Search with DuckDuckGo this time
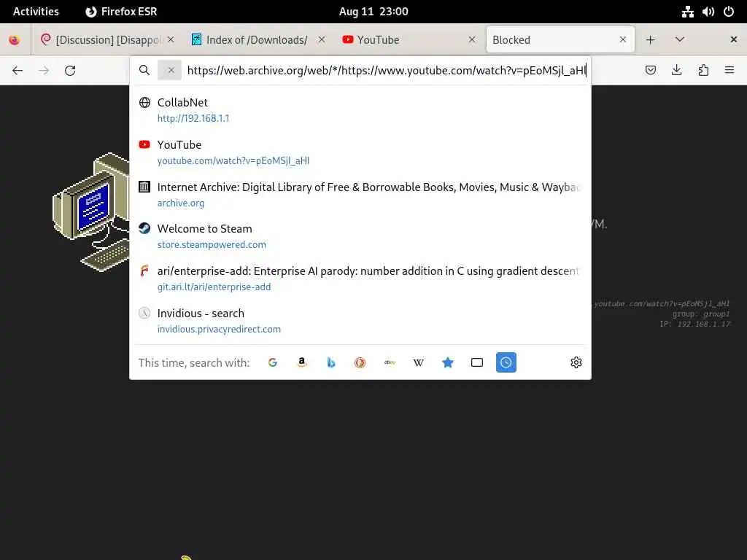The image size is (747, 560). [360, 363]
